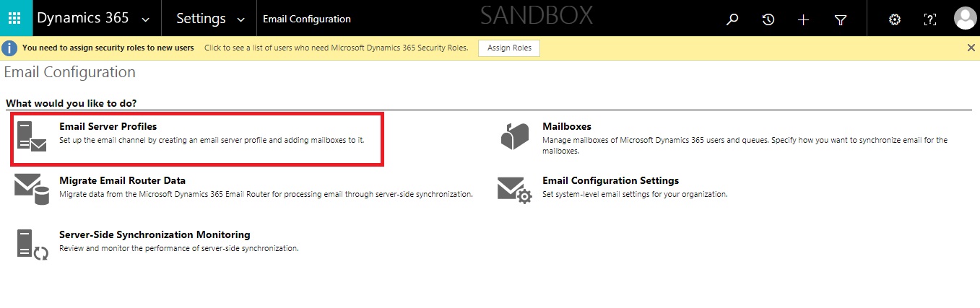This screenshot has height=308, width=980.
Task: Click the help question mark icon
Action: (930, 19)
